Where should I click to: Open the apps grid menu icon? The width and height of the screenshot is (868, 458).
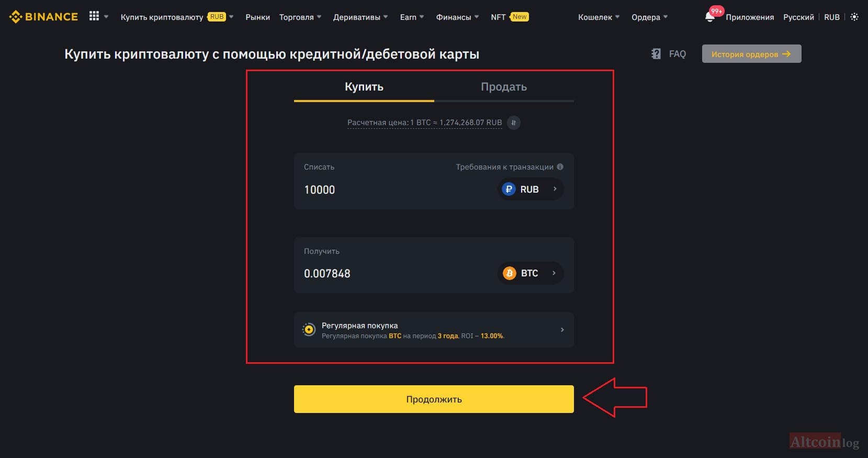click(x=94, y=16)
